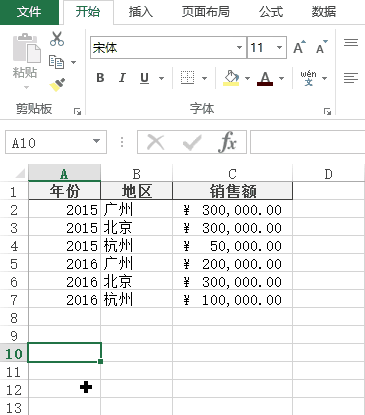Switch to the 页面布局 (Page Layout) tab

tap(205, 12)
